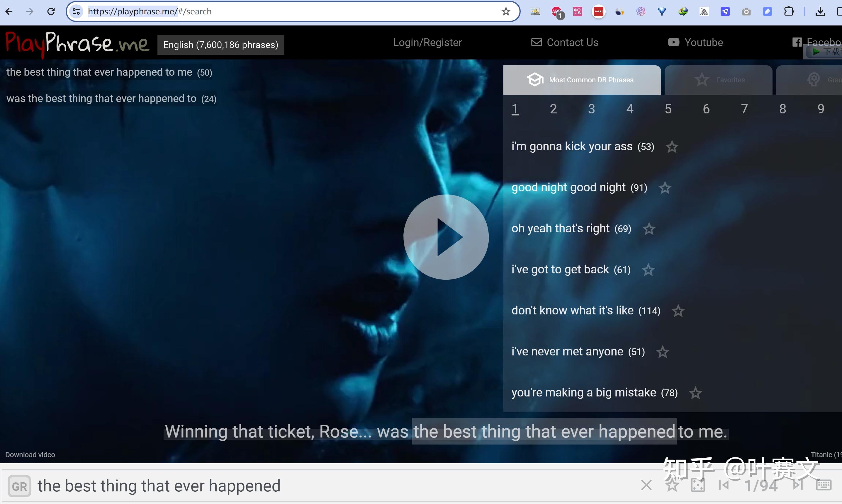Screen dimensions: 842x504
Task: Select phrase "i'm gonna kick your ass"
Action: 583,147
